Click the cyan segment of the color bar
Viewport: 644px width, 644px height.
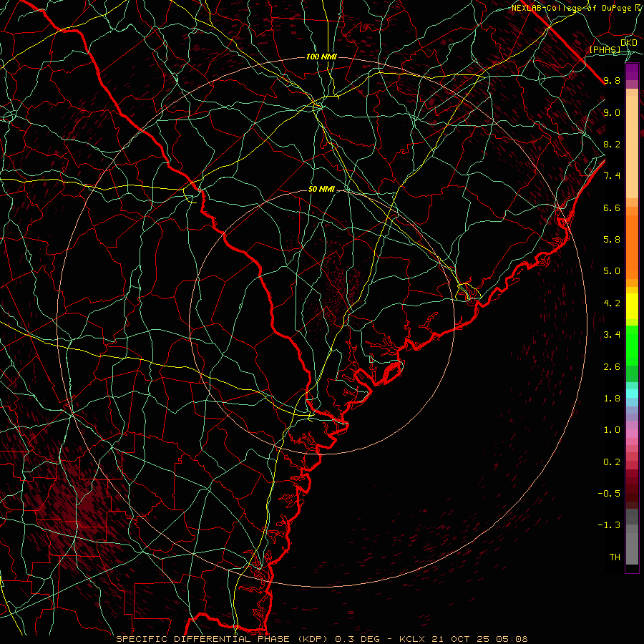[632, 394]
